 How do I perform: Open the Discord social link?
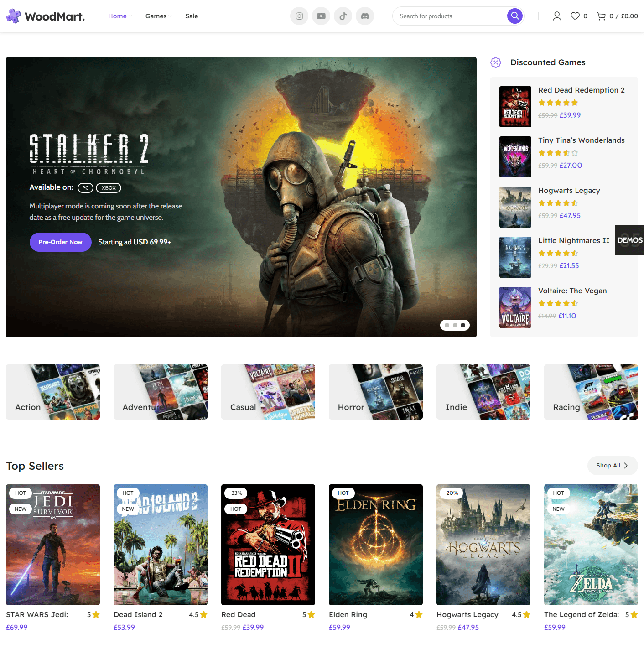pyautogui.click(x=365, y=16)
